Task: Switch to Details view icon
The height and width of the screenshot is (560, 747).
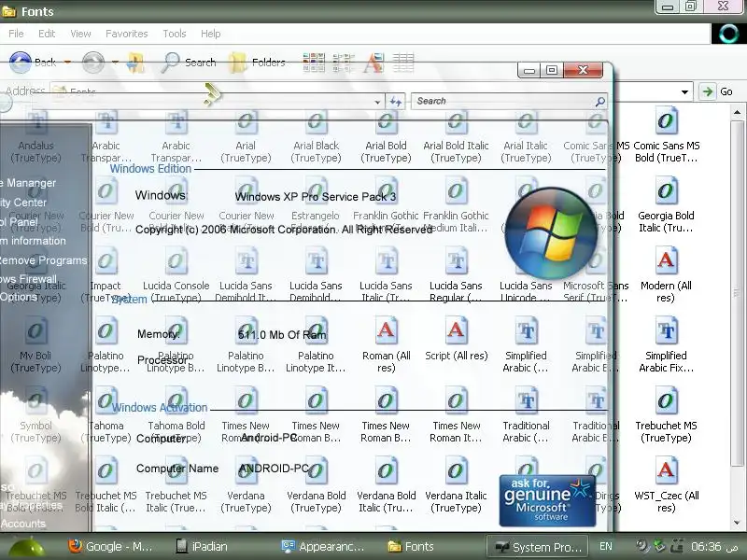Action: coord(403,63)
